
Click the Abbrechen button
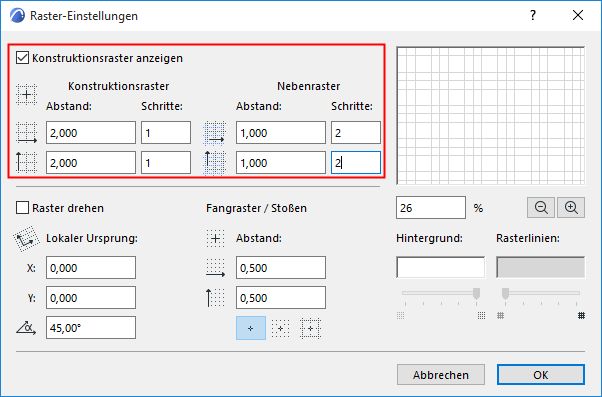point(441,375)
